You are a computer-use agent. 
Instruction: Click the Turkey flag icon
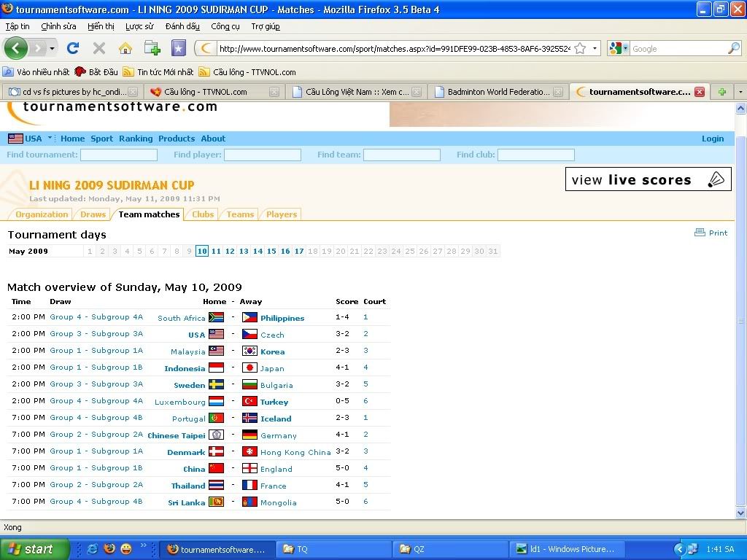(249, 402)
